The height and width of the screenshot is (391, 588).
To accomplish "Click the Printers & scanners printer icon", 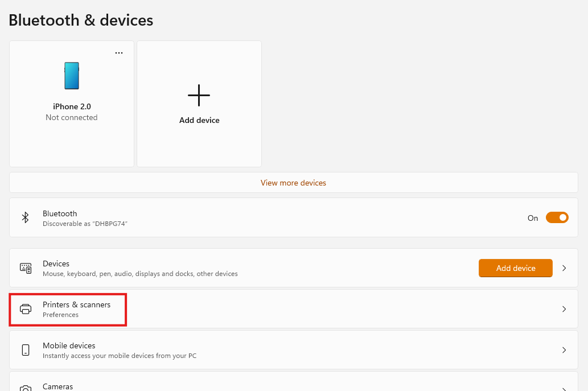I will (x=26, y=309).
